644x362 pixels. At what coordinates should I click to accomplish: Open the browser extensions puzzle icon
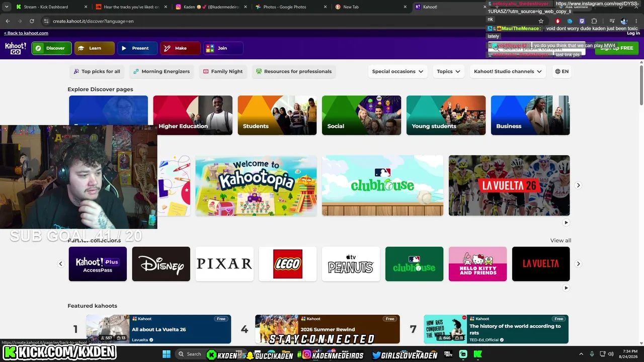pos(594,21)
